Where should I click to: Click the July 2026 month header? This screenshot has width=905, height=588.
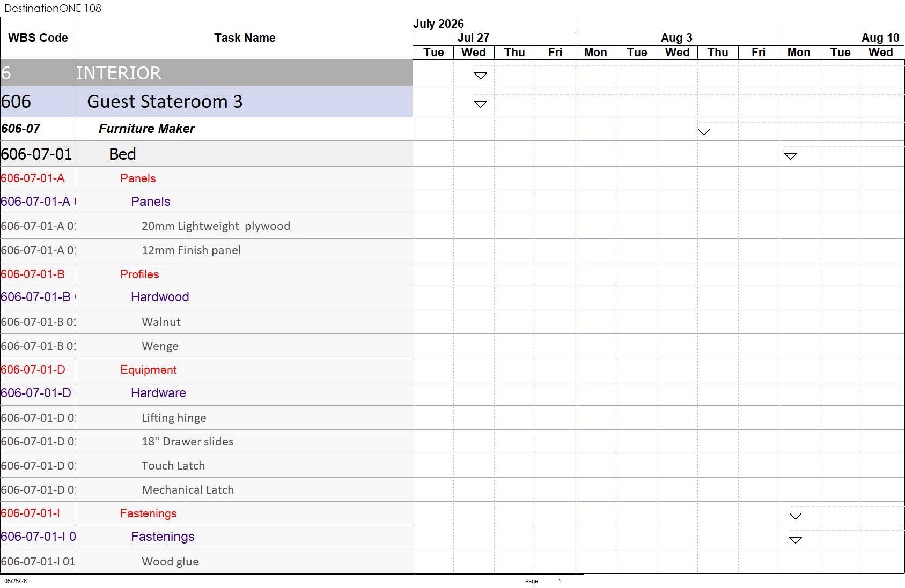[438, 24]
